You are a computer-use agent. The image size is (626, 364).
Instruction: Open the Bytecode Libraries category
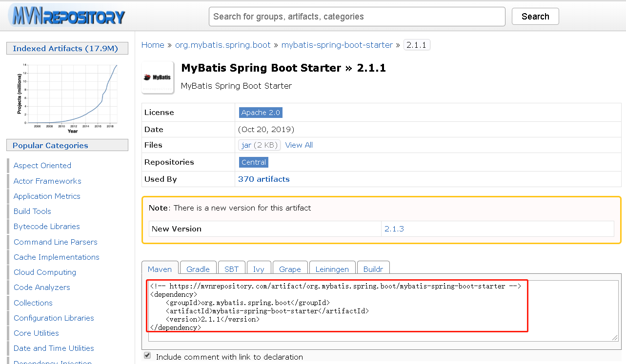47,226
